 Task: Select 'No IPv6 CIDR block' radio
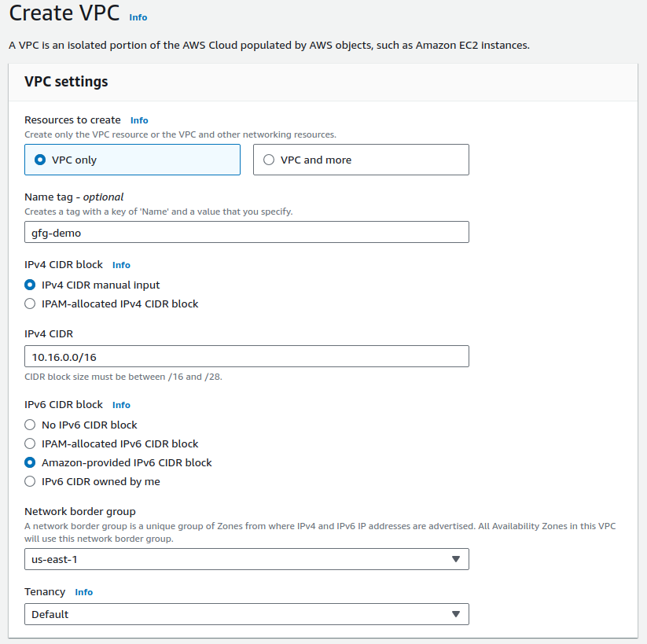click(x=30, y=425)
